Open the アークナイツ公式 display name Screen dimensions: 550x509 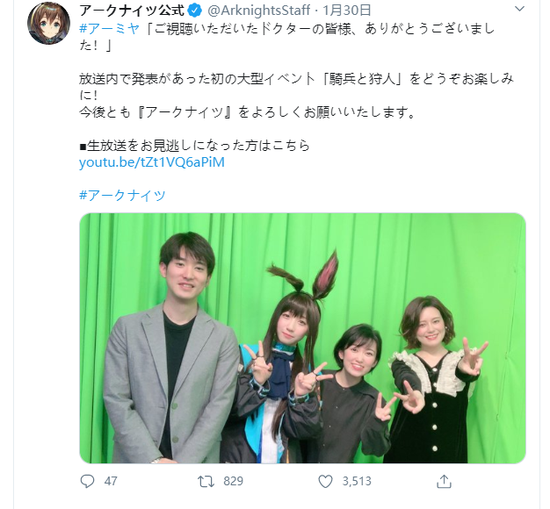coord(132,11)
